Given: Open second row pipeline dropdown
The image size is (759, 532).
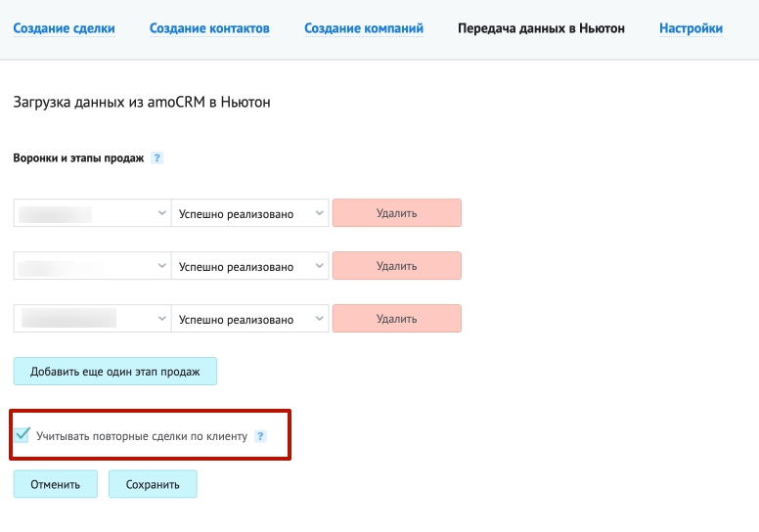Looking at the screenshot, I should pyautogui.click(x=92, y=266).
